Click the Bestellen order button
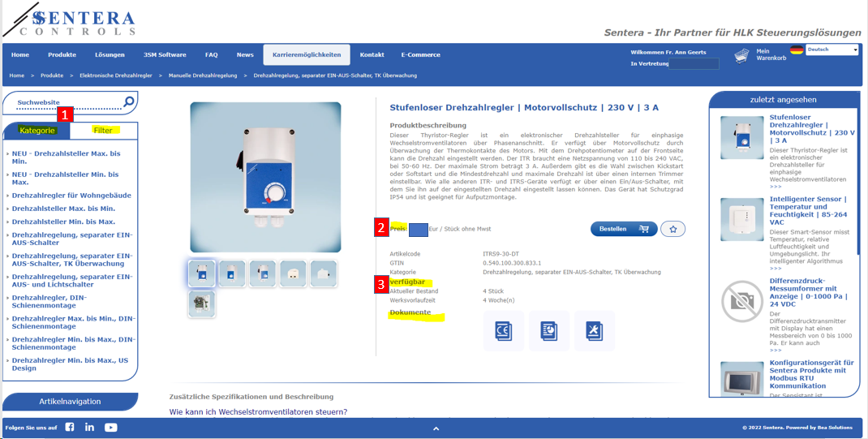The width and height of the screenshot is (868, 439). (x=624, y=229)
